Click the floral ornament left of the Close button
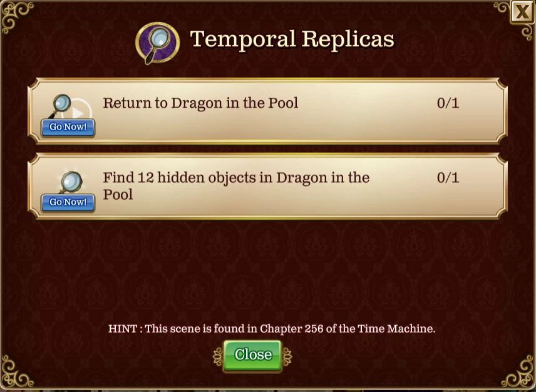This screenshot has width=536, height=392. coord(218,356)
